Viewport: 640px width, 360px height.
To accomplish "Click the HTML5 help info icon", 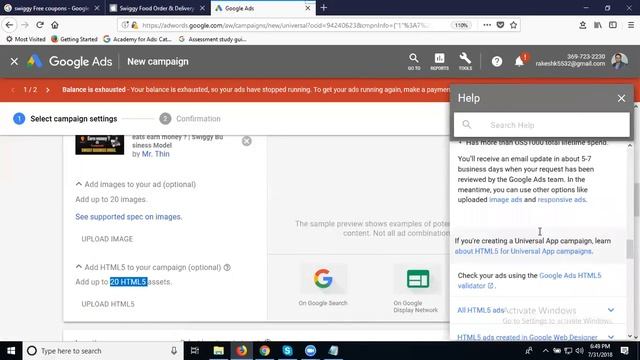I will (227, 267).
